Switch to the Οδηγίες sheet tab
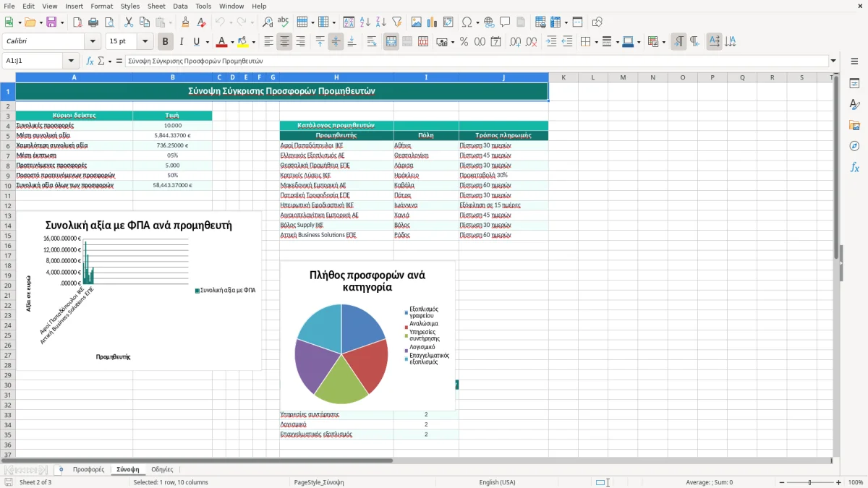 point(162,470)
